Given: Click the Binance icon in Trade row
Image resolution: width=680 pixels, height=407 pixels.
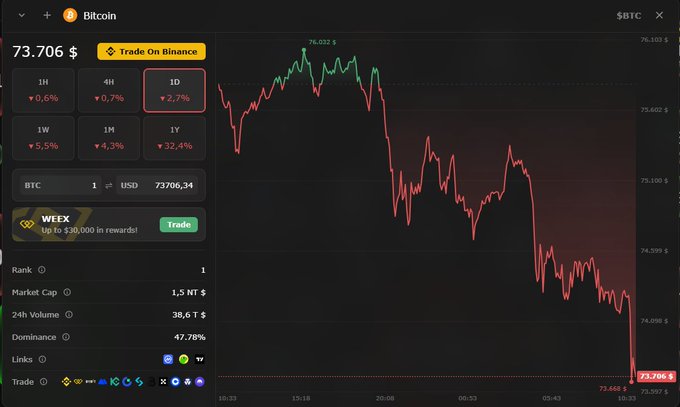Looking at the screenshot, I should point(66,382).
